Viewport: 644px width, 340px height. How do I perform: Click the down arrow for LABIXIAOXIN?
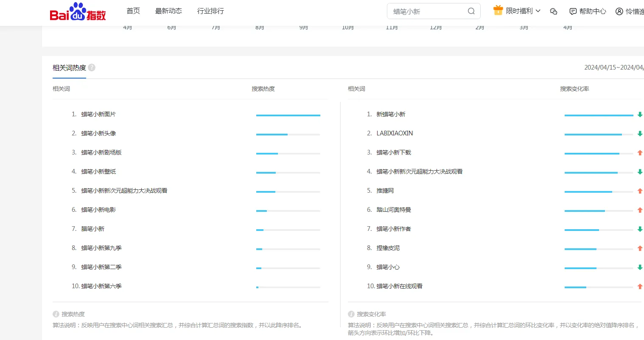tap(640, 134)
